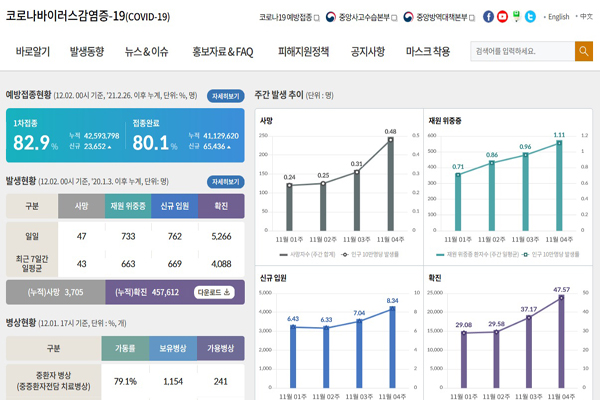The image size is (600, 400).
Task: Click cumulative completed count 41,129,620
Action: pos(221,136)
